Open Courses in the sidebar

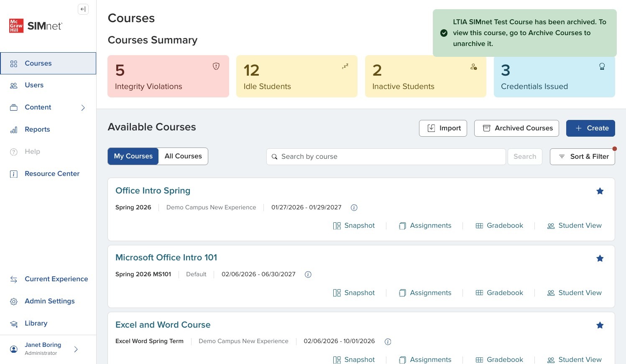[x=48, y=63]
